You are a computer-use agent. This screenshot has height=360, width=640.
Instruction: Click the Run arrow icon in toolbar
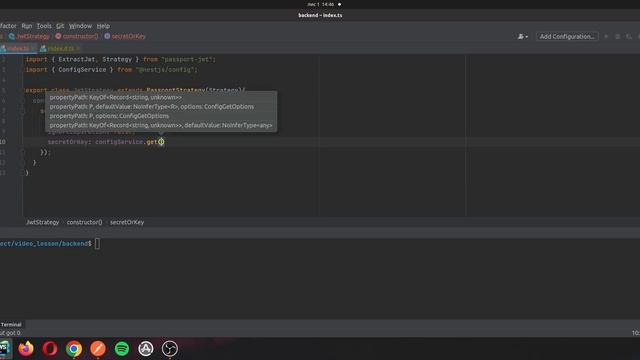tap(606, 36)
